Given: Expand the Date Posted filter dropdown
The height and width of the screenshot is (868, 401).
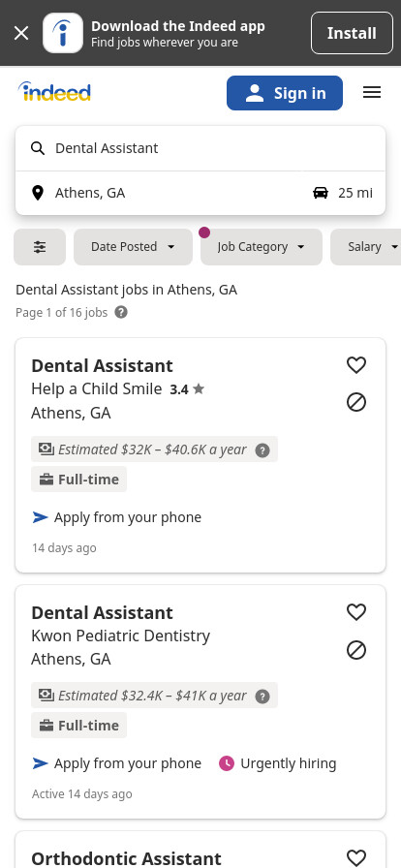Looking at the screenshot, I should coord(133,247).
